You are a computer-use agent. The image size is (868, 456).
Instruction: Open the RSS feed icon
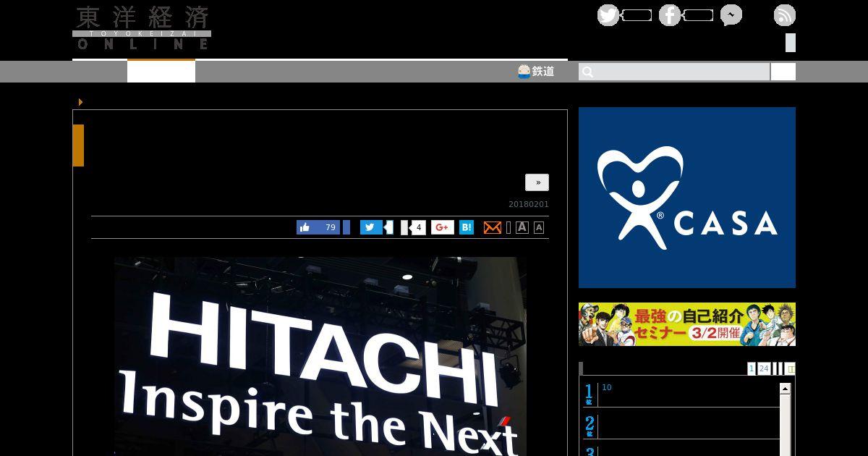[785, 15]
